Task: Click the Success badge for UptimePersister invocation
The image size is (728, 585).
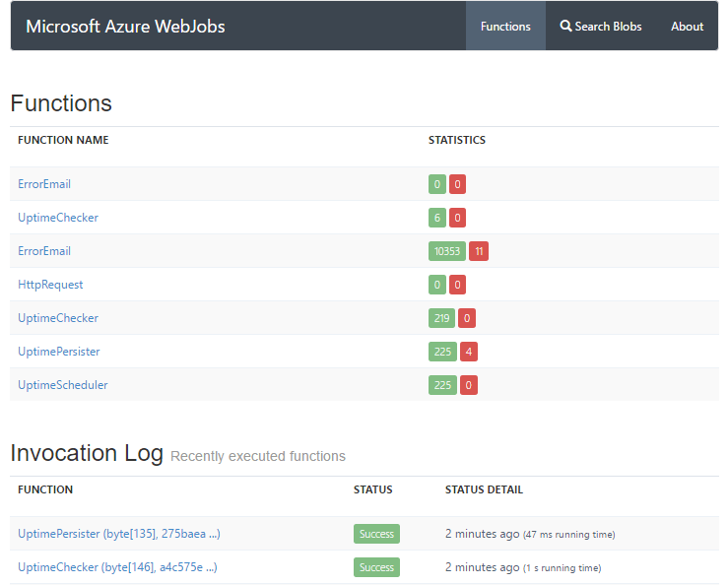Action: click(376, 534)
